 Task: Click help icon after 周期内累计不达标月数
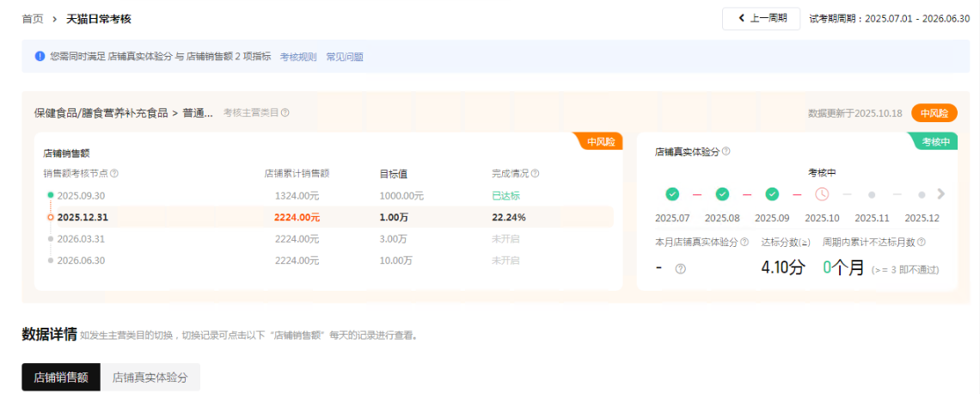click(922, 243)
